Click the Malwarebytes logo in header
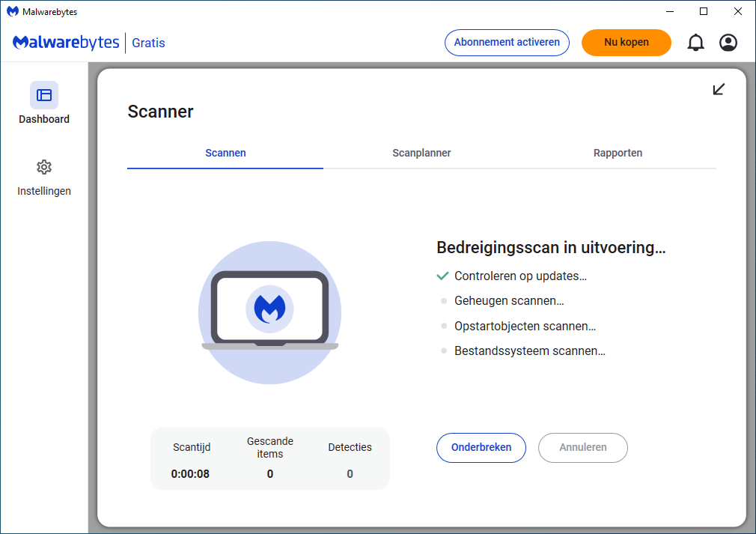 (66, 43)
